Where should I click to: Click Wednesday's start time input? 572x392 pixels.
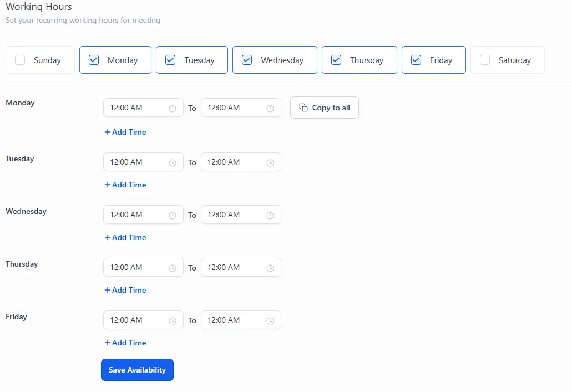(136, 215)
